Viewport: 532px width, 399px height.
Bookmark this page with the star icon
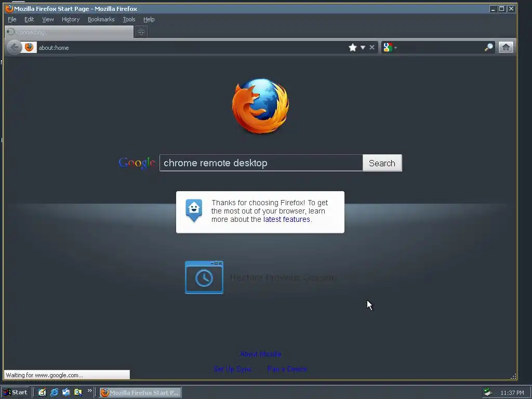(x=353, y=47)
